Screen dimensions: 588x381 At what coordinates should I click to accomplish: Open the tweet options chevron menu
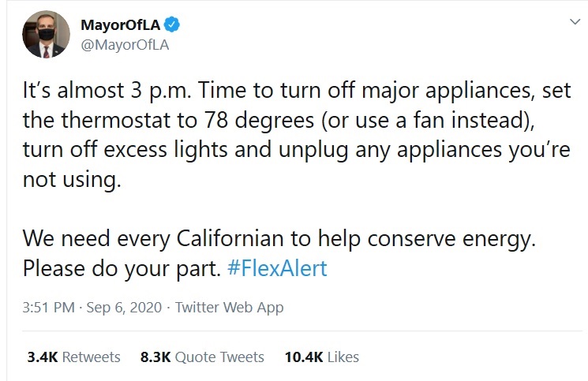click(x=573, y=24)
